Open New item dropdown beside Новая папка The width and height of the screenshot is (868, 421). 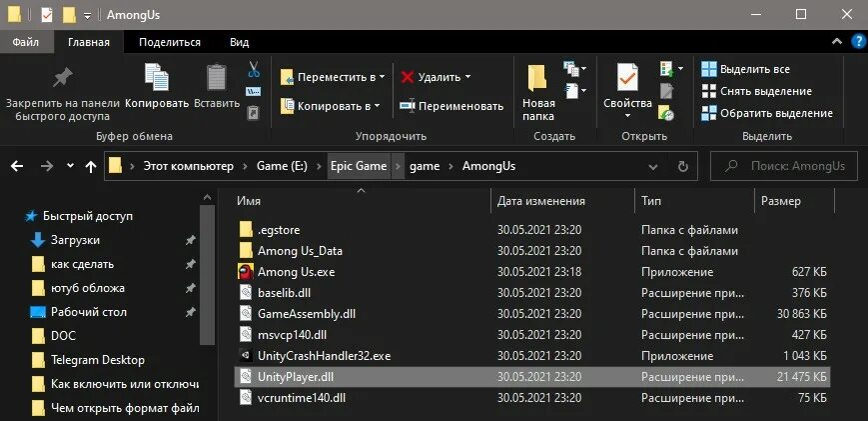(574, 69)
